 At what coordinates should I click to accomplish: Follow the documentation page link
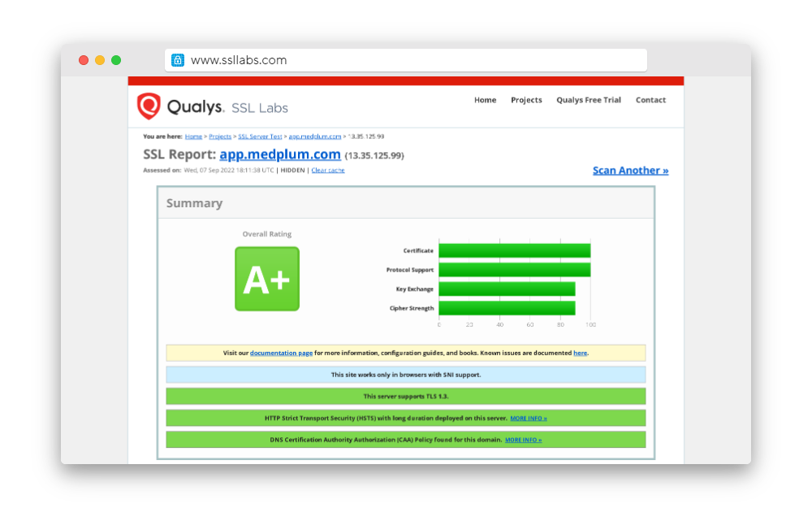[281, 353]
